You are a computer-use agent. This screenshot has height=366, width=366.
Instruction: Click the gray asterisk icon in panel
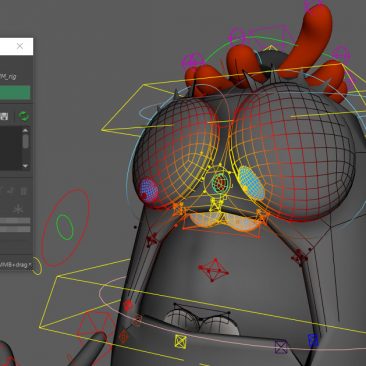click(x=18, y=209)
